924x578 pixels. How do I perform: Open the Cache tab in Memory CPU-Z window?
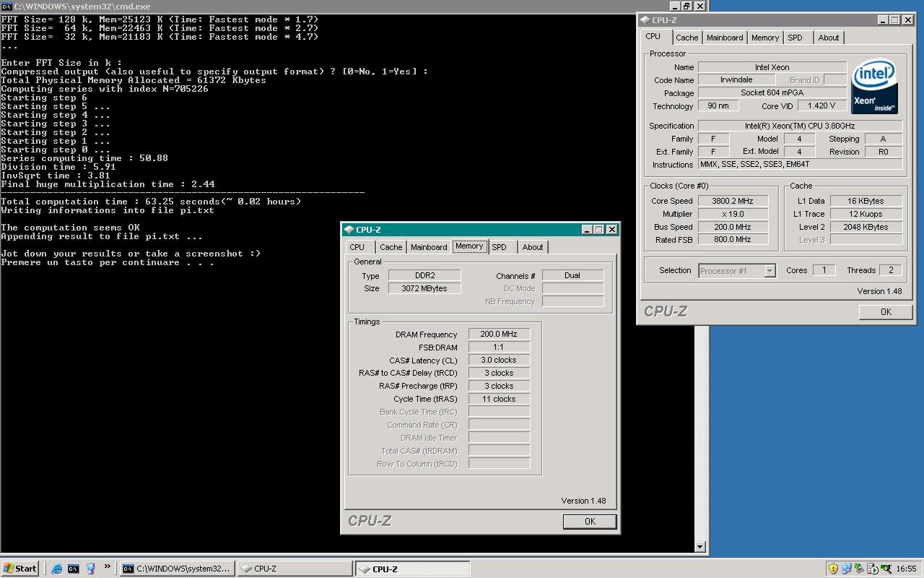tap(391, 247)
